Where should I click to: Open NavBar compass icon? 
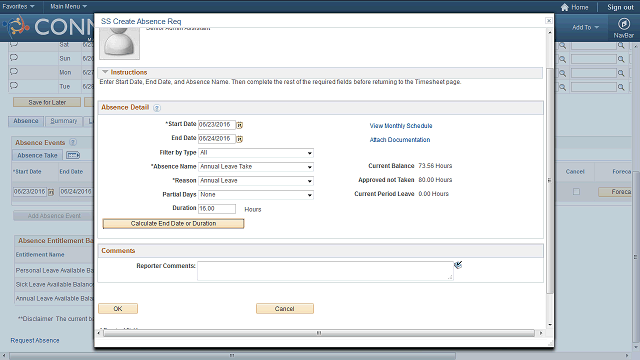tap(624, 24)
